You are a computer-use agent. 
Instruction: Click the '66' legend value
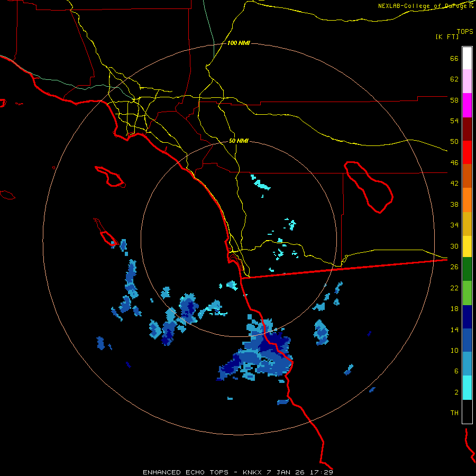coord(454,58)
